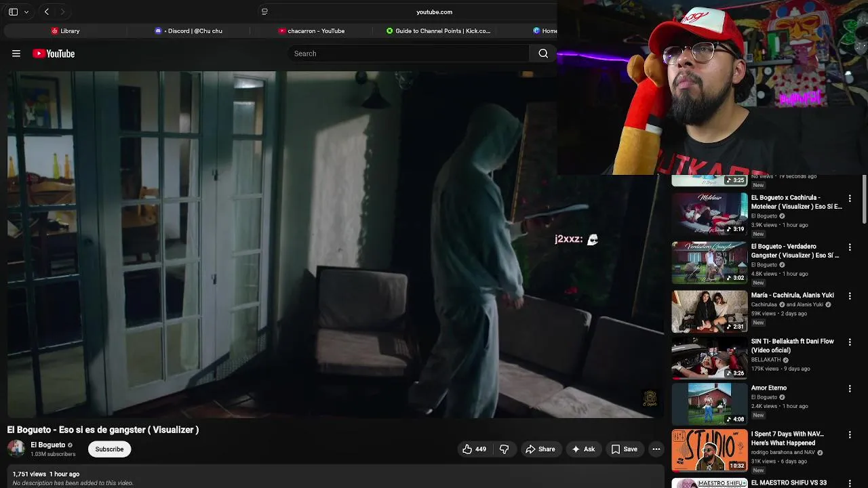Focus the YouTube Search field
The image size is (868, 488).
click(409, 54)
